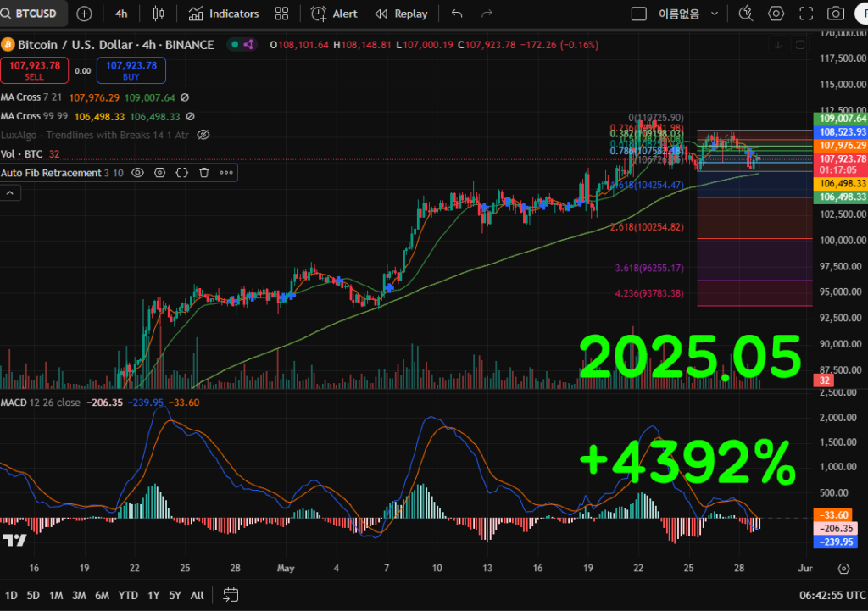Click the blue 108,523.93 price axis label
The width and height of the screenshot is (868, 611).
tap(840, 131)
